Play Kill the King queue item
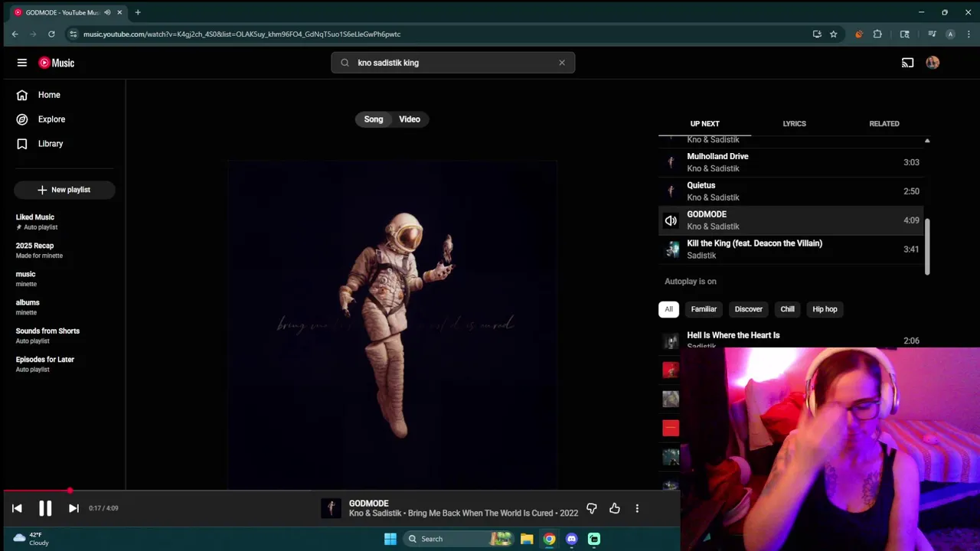Image resolution: width=980 pixels, height=551 pixels. pos(791,249)
